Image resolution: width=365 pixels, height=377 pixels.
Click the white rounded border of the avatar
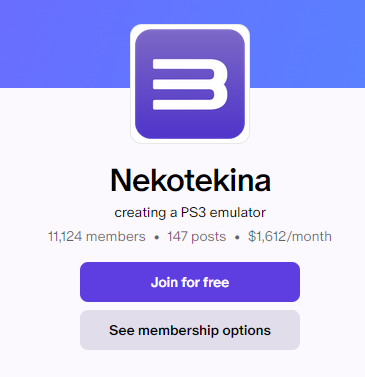190,26
